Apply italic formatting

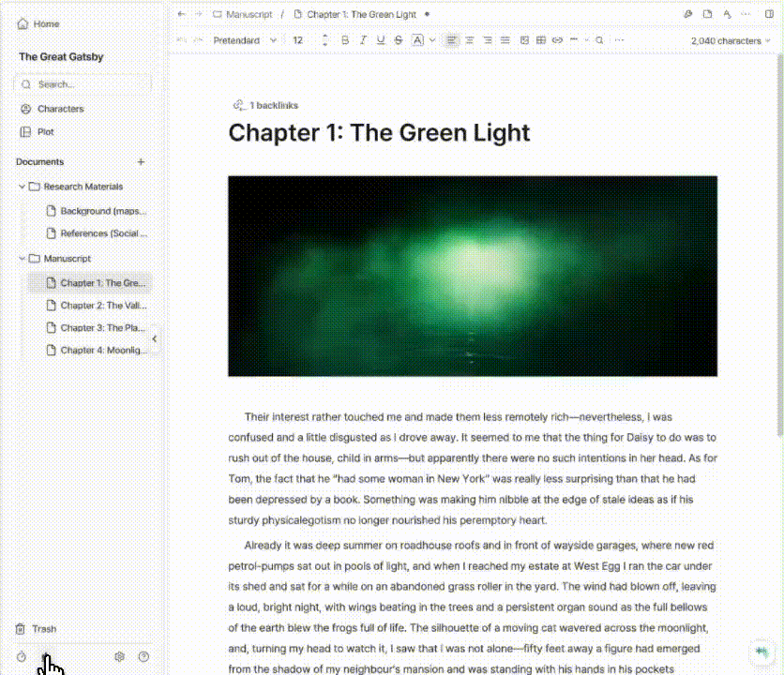[362, 40]
